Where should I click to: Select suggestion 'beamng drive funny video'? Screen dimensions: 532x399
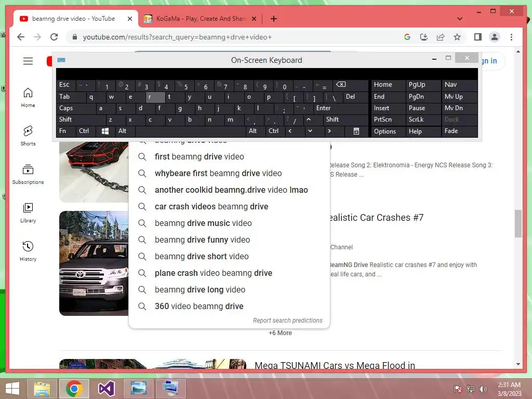pyautogui.click(x=229, y=240)
